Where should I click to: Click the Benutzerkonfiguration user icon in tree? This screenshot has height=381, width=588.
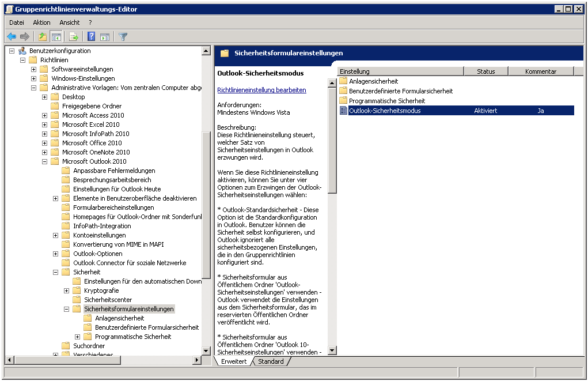click(22, 51)
